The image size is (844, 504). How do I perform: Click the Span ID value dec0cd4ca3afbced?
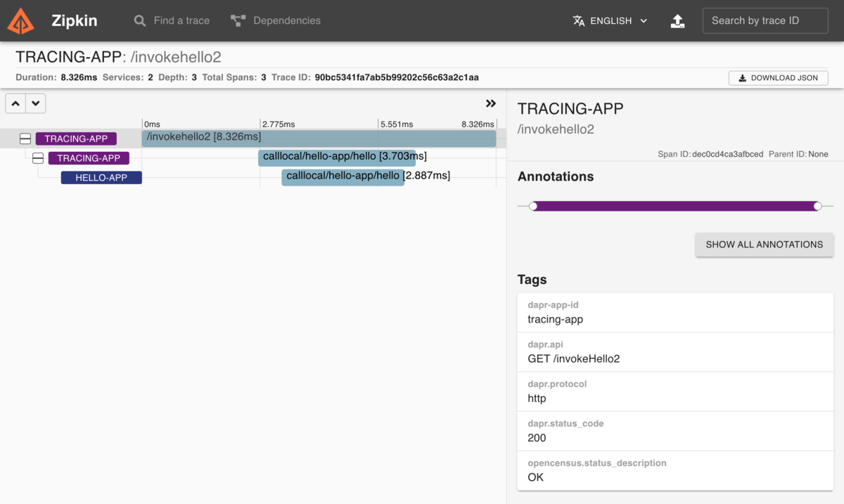coord(727,154)
